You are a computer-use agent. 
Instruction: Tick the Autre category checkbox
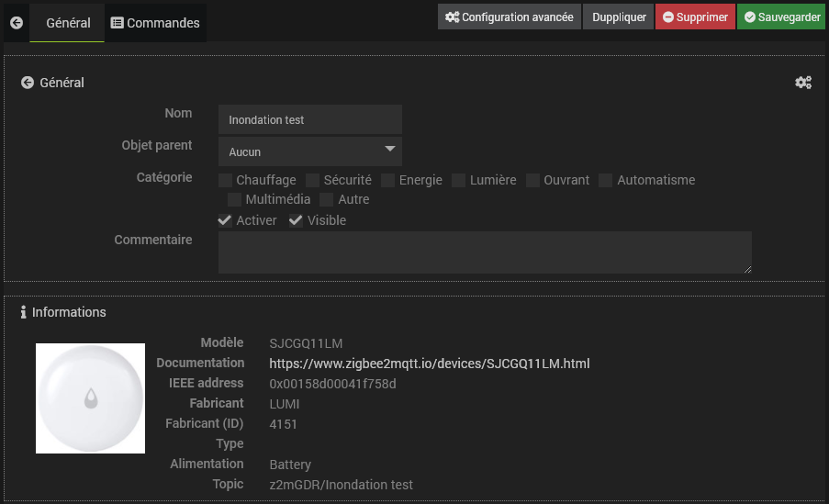(x=327, y=199)
